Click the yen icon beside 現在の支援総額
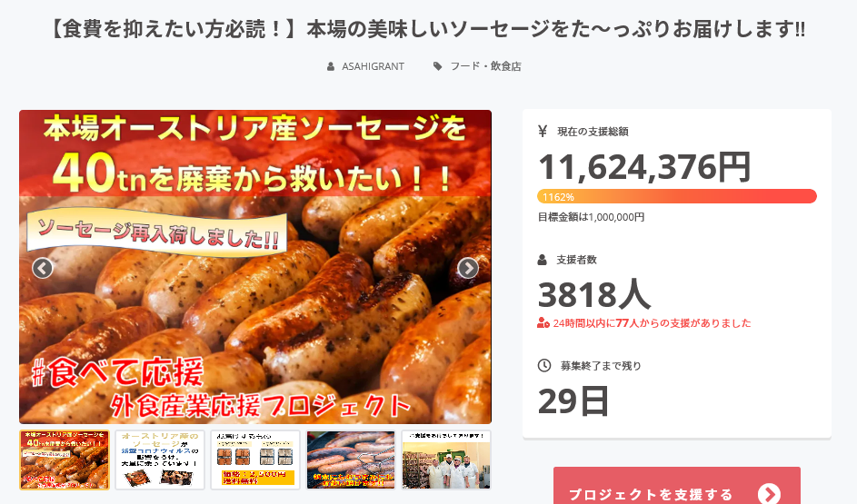Screen dimensions: 857x504 (543, 131)
